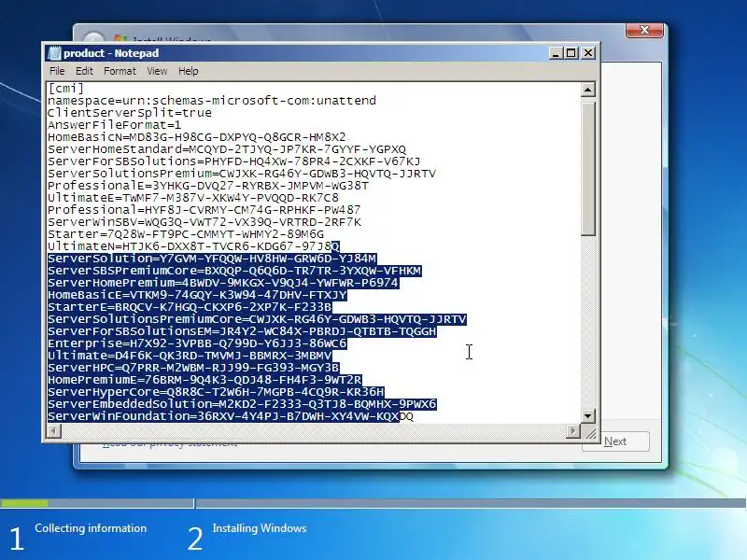Click the Ultimate=D4F6K key line
The width and height of the screenshot is (747, 560).
[190, 356]
